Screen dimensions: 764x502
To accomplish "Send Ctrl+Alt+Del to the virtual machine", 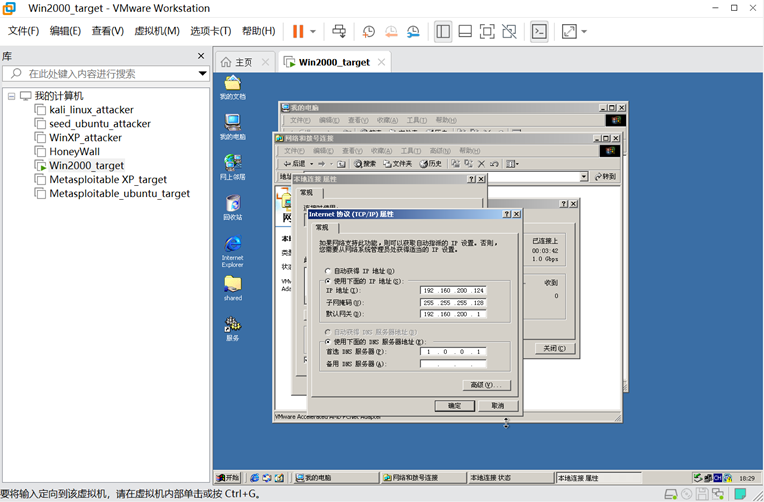I will pyautogui.click(x=339, y=32).
